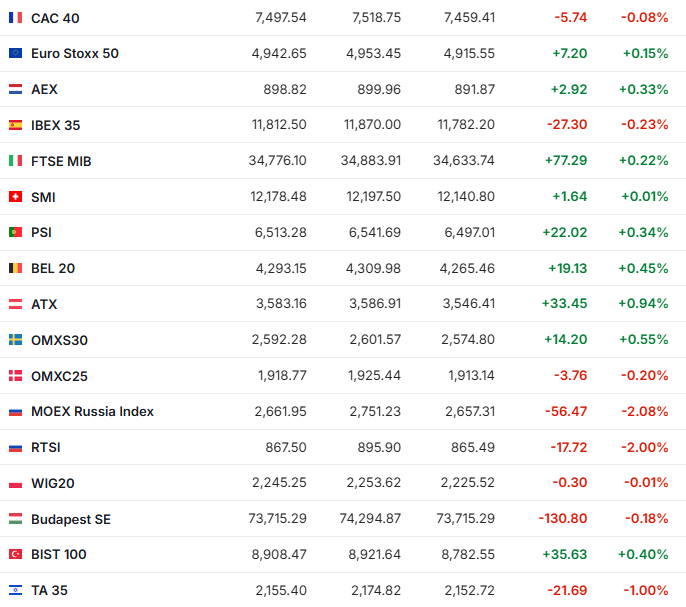
Task: Open the ATX index details
Action: click(x=44, y=304)
